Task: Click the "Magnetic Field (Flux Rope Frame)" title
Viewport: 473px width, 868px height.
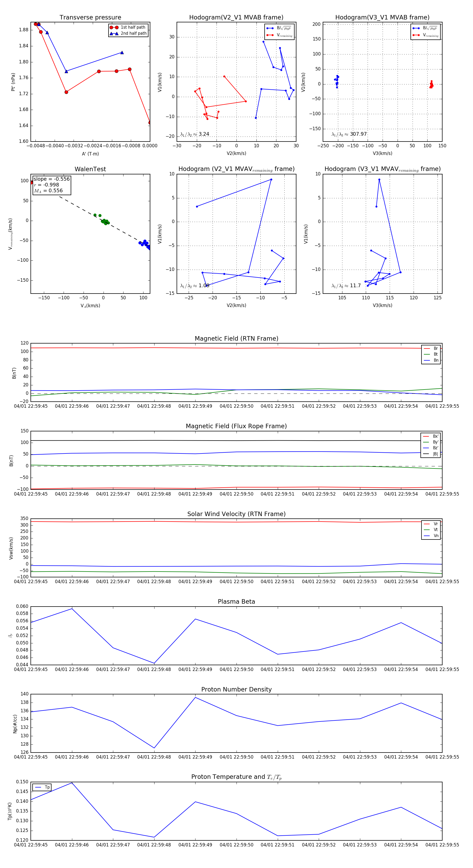Action: 236,426
